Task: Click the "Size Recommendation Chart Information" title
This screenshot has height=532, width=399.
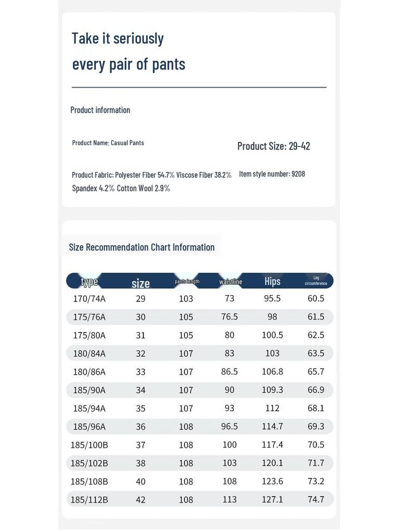Action: point(142,247)
